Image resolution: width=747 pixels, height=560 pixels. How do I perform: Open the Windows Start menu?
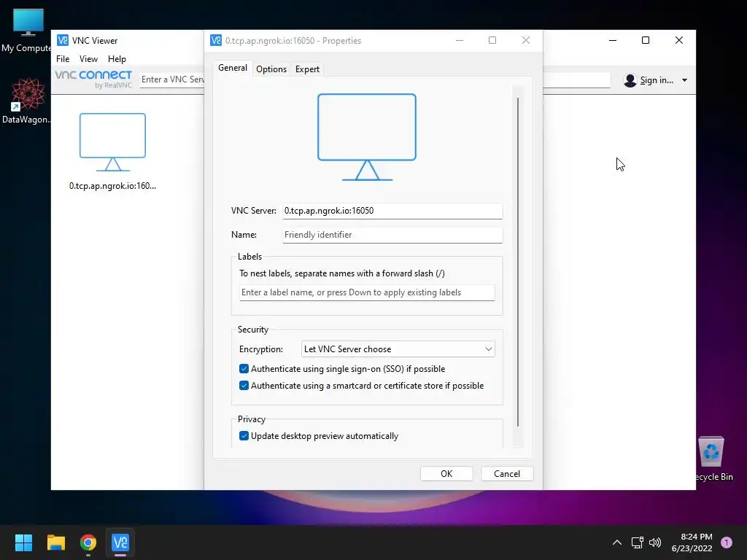(23, 542)
